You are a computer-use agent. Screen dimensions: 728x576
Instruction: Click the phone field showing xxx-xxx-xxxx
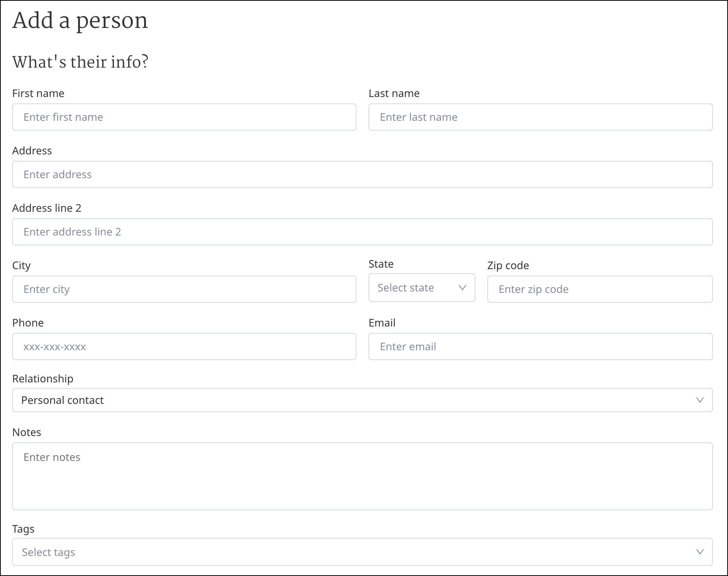184,347
